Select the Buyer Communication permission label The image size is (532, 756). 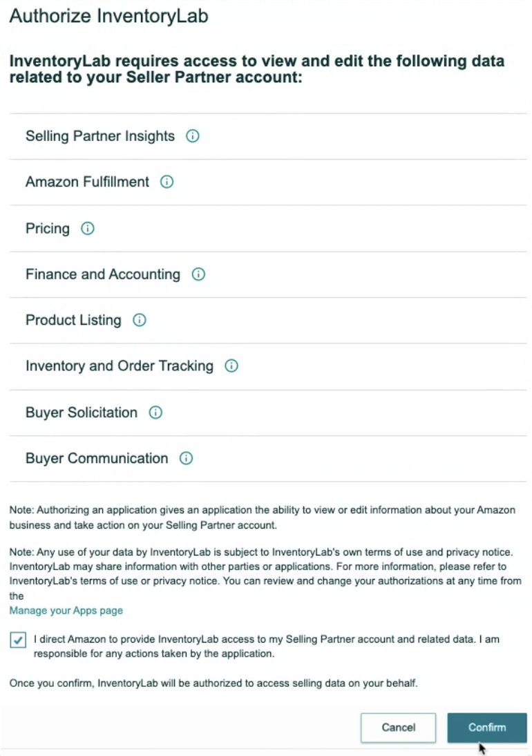tap(97, 458)
